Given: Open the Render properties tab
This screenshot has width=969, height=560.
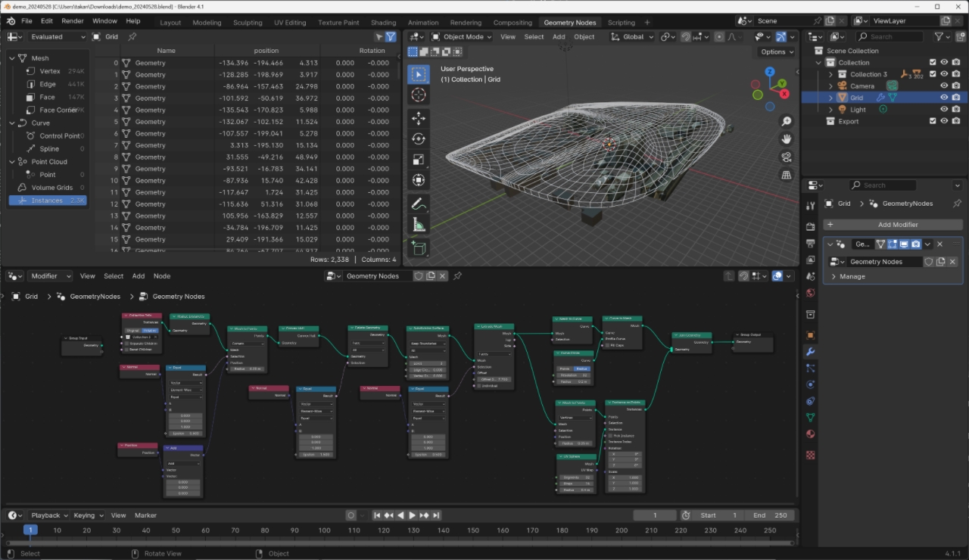Looking at the screenshot, I should [x=811, y=226].
